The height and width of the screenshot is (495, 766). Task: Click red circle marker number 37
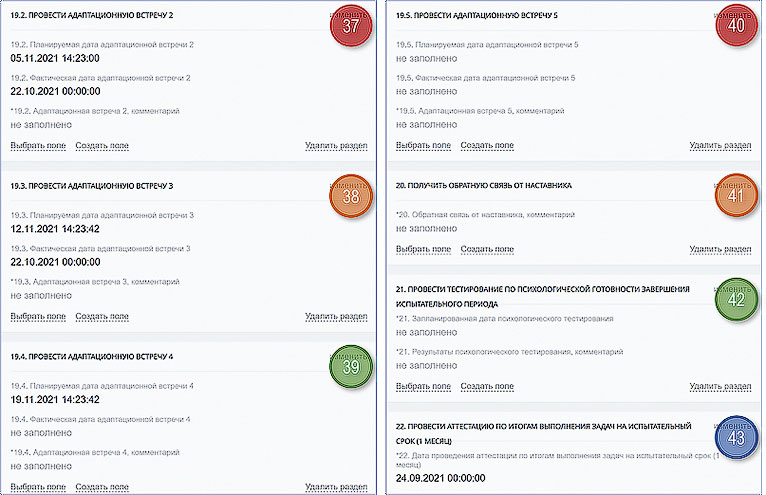tap(351, 26)
